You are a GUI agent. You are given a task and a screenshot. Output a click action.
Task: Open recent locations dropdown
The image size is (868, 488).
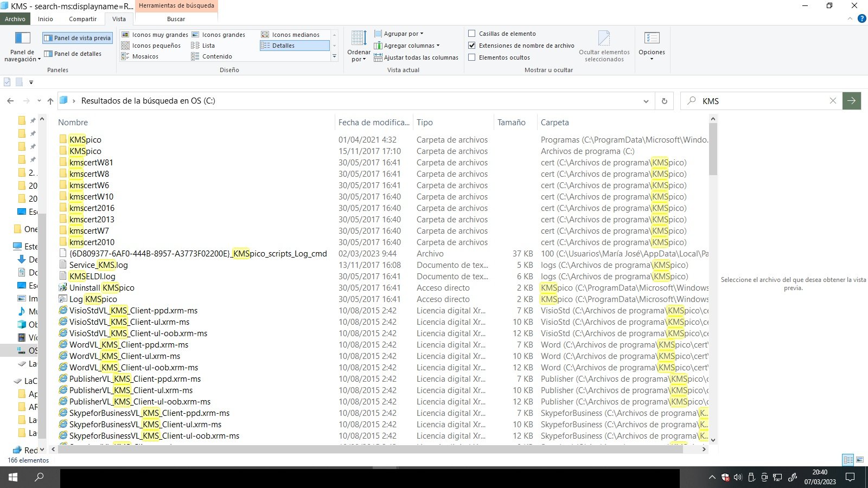(x=39, y=101)
